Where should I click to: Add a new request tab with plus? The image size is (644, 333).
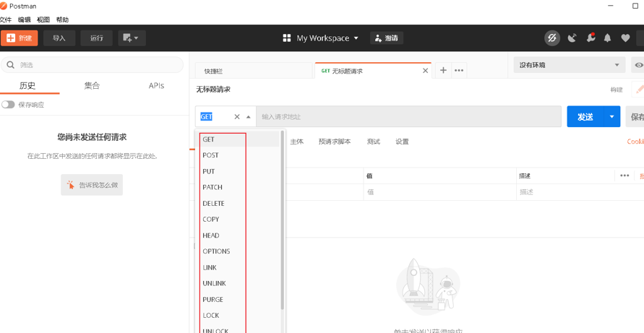pos(443,70)
